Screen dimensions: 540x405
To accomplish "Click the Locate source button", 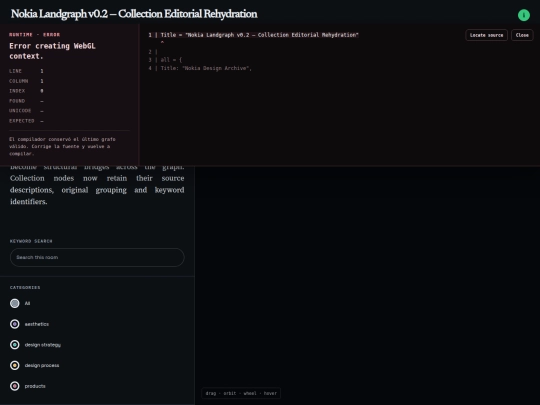I will pos(486,35).
